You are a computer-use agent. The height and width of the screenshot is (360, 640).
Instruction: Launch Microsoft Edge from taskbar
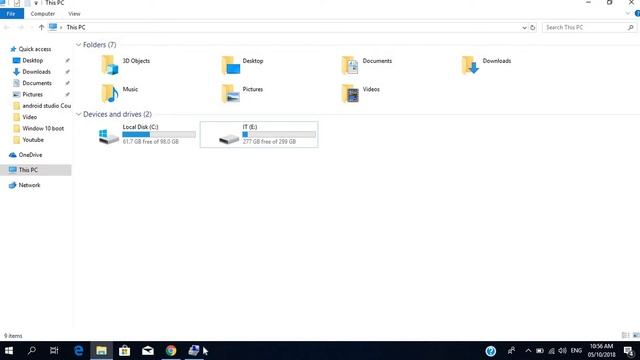[x=78, y=351]
